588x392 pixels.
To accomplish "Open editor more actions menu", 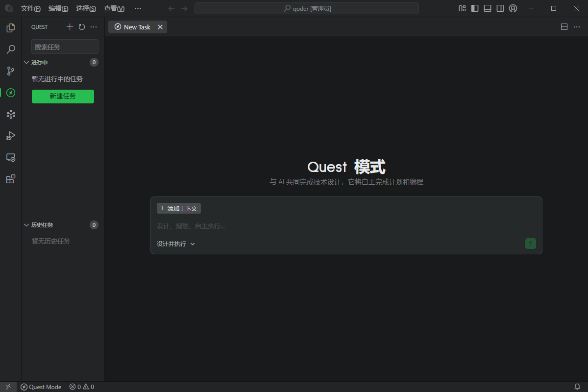I will [577, 27].
